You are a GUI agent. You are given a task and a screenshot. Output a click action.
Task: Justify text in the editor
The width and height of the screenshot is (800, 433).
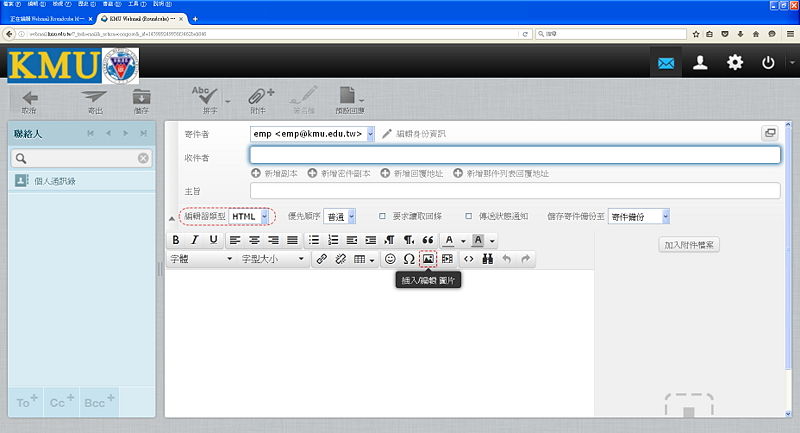(292, 240)
